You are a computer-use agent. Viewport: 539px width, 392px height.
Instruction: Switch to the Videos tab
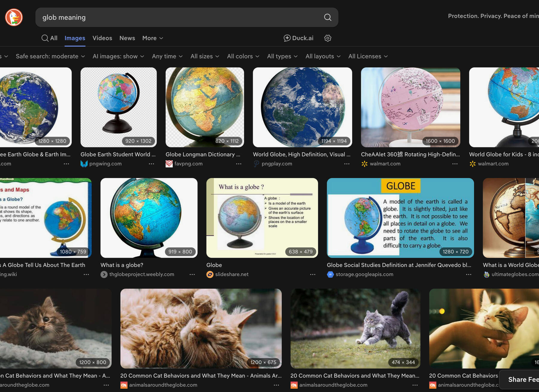(x=102, y=38)
